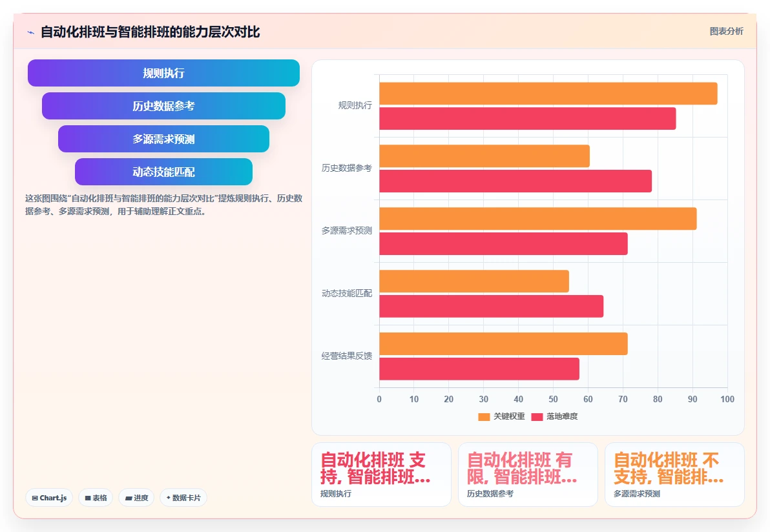
Task: Click the 规则执行 y-axis label
Action: (355, 105)
